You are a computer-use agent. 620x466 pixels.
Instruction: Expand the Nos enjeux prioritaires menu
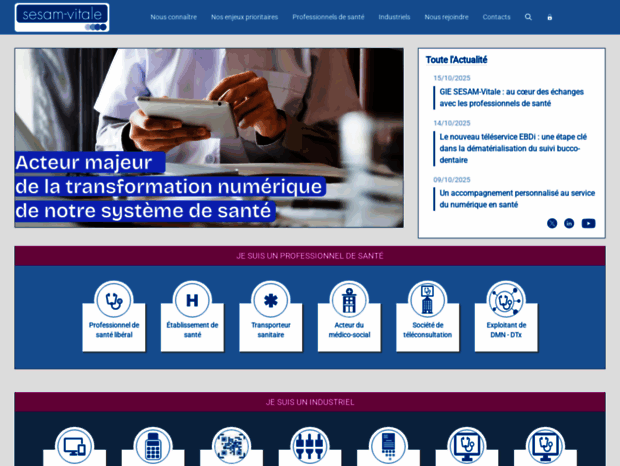[x=244, y=17]
